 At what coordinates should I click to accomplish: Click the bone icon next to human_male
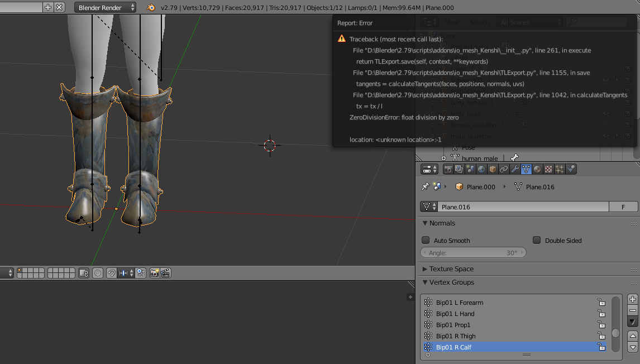514,157
